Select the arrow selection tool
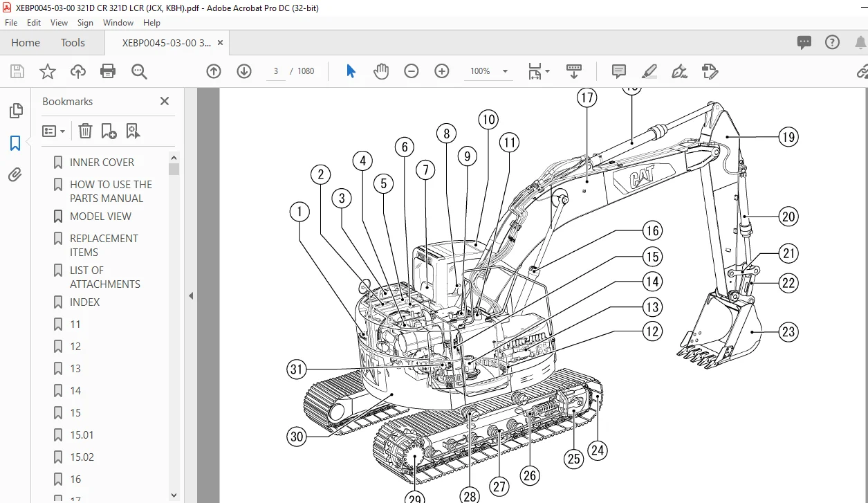 (351, 71)
